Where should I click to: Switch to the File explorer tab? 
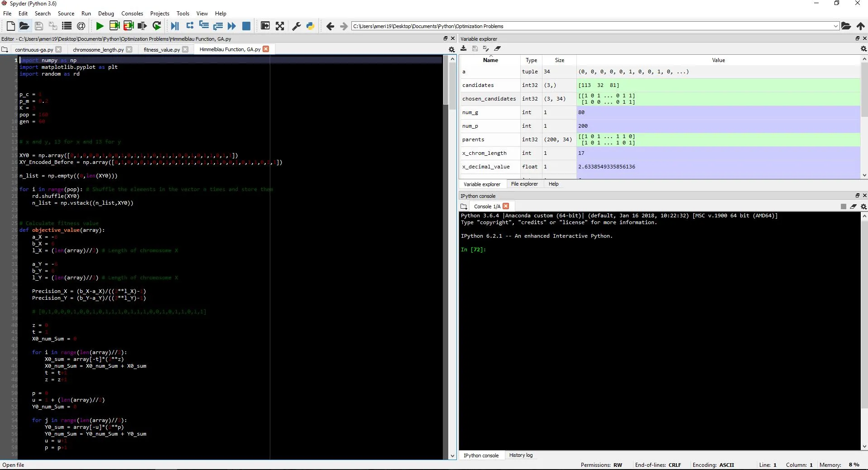coord(524,184)
